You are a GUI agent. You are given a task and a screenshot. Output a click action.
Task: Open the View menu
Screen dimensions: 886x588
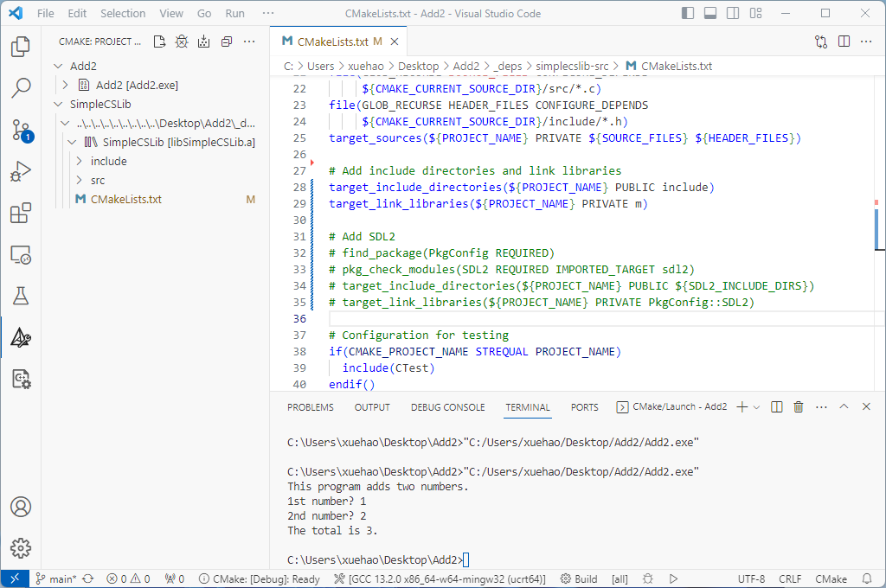pyautogui.click(x=170, y=13)
